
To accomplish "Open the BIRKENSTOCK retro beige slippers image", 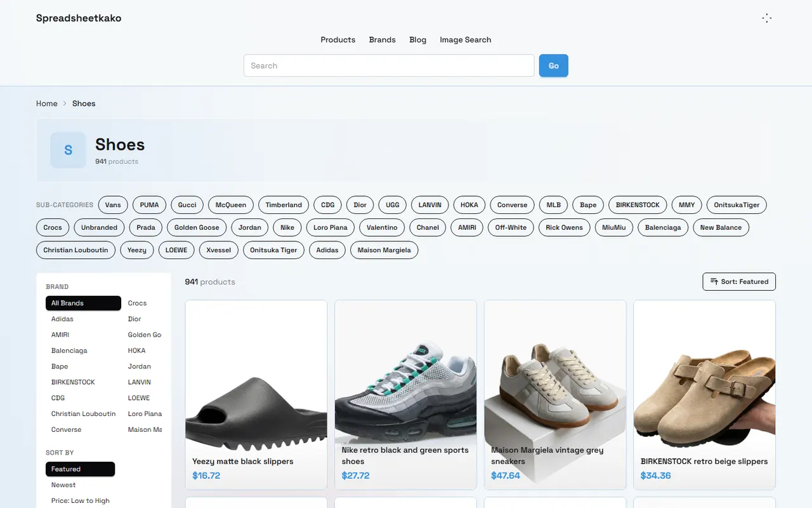I will point(705,394).
